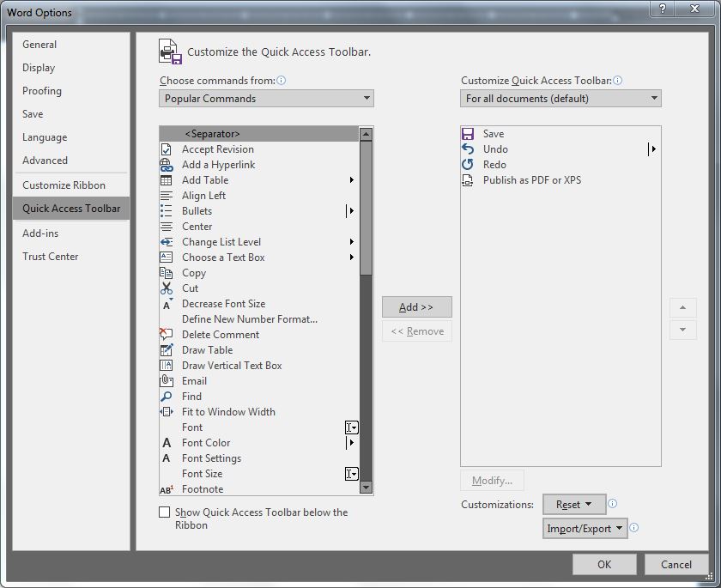
Task: Open the Font combo box indicator
Action: [352, 427]
